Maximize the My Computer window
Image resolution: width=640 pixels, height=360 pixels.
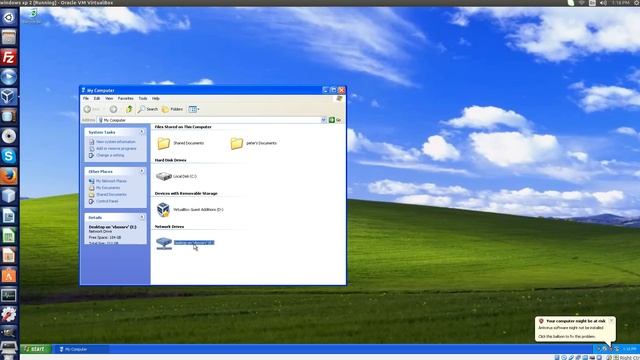tap(333, 90)
